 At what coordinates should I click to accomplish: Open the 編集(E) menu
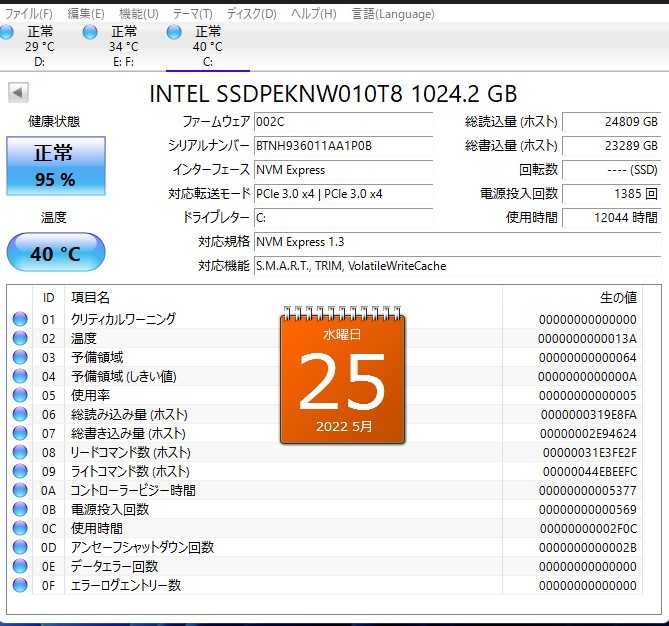[x=85, y=14]
